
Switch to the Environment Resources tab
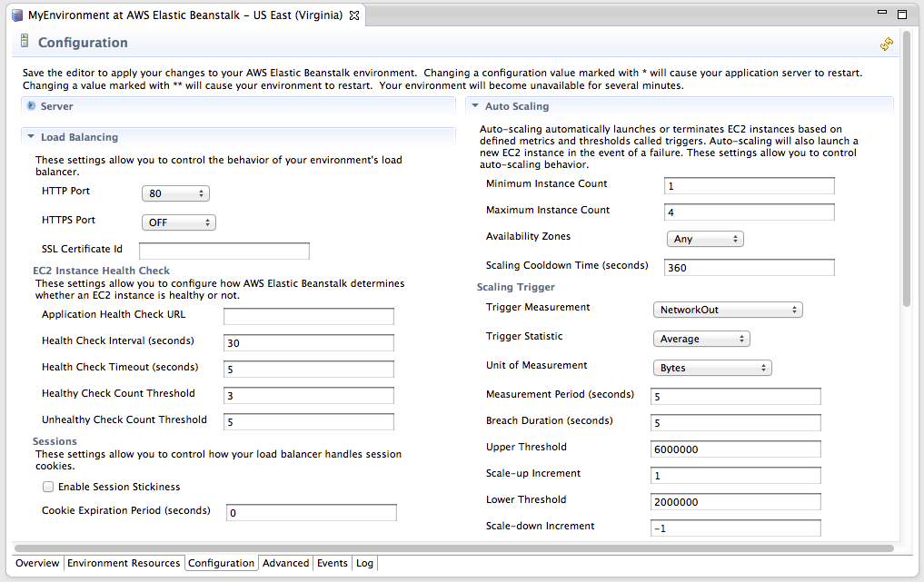click(124, 563)
